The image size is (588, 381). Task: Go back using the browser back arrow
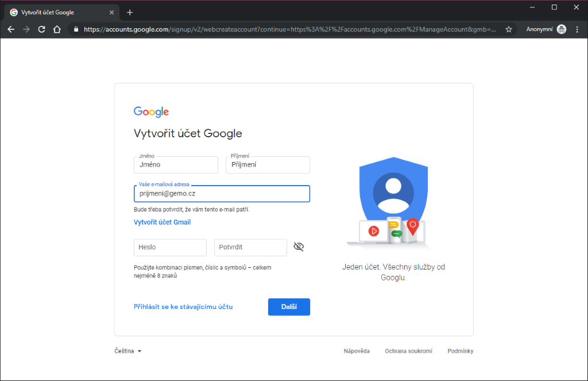pos(11,29)
